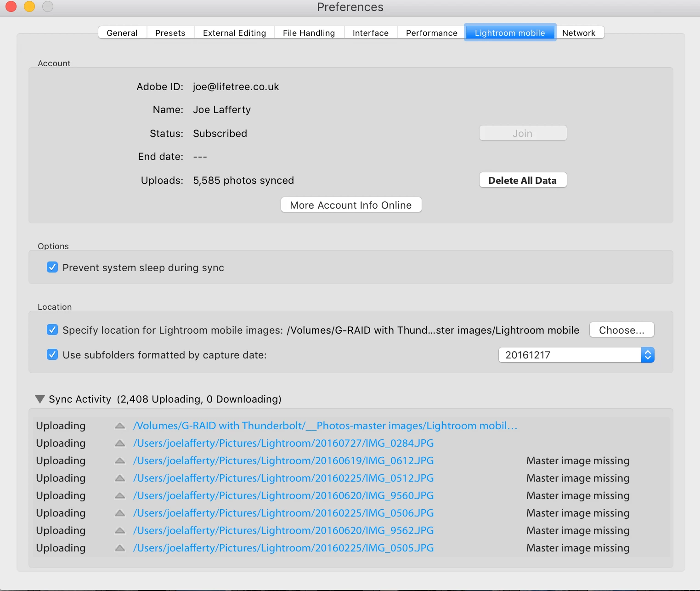Open the IMG_0284.JPG file path link
The height and width of the screenshot is (591, 700).
283,443
